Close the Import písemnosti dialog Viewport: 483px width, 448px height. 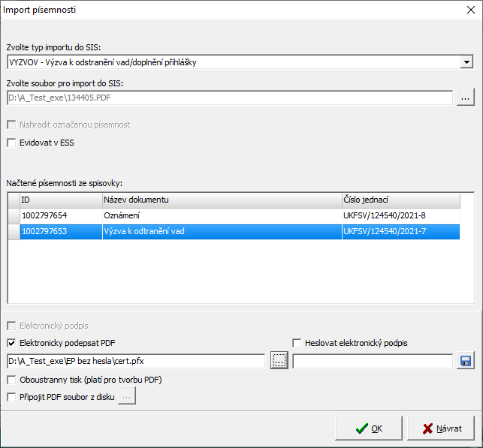point(472,11)
